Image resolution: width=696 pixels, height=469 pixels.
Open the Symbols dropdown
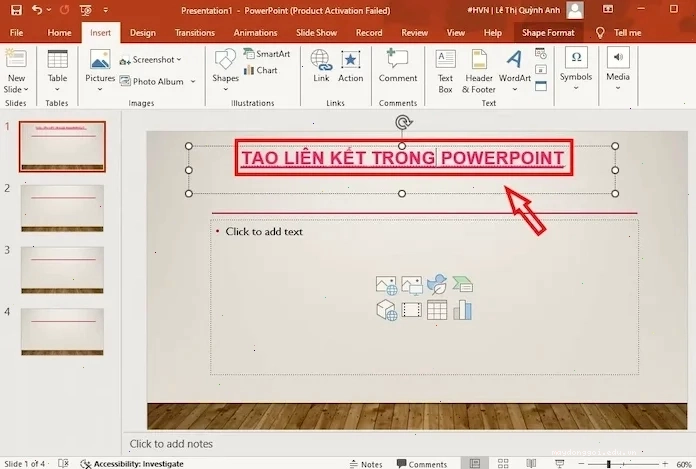point(576,69)
